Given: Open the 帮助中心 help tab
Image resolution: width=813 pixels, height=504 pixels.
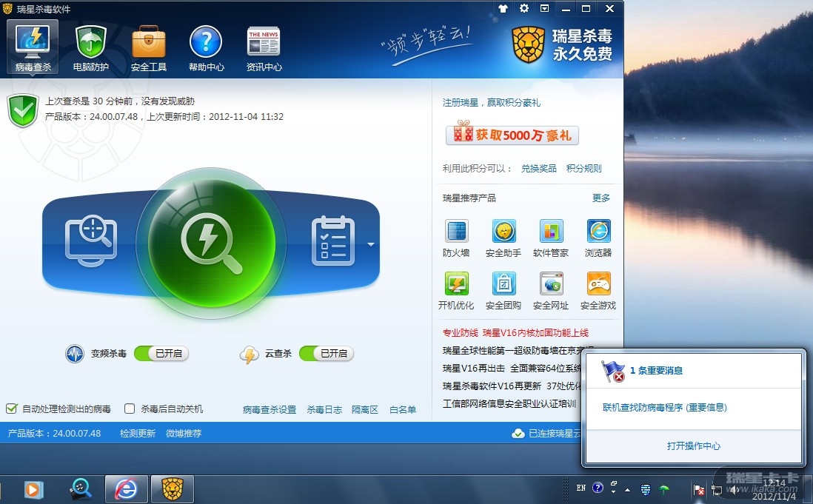Looking at the screenshot, I should coord(207,48).
